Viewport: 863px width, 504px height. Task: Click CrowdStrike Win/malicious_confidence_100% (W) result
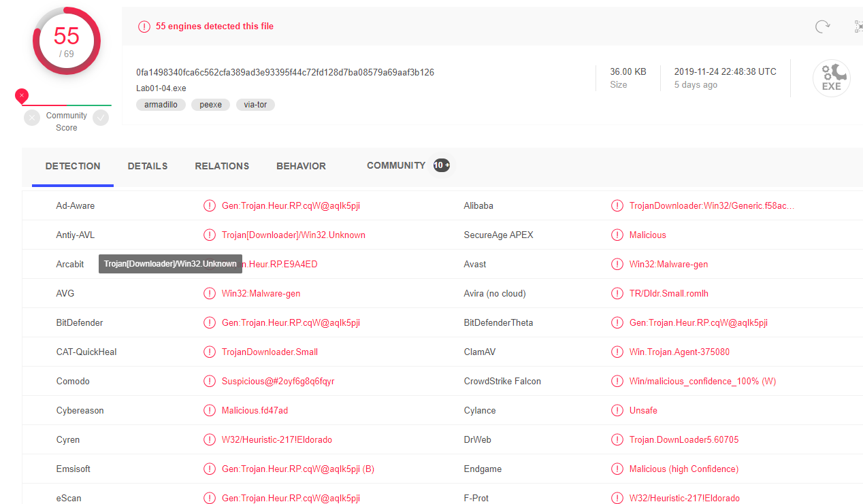pyautogui.click(x=703, y=381)
